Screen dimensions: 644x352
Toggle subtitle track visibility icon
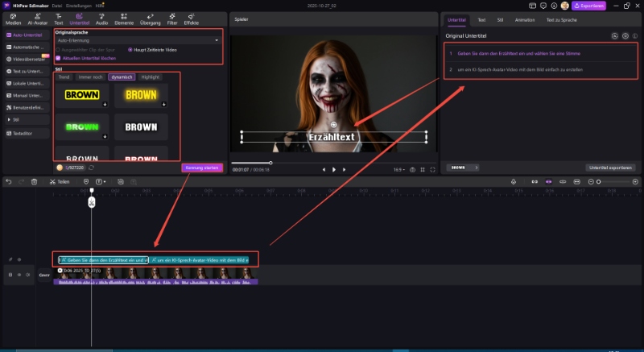(x=19, y=259)
